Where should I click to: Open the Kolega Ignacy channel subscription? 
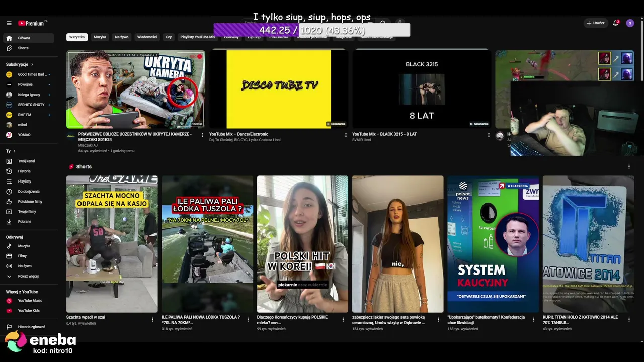(x=29, y=95)
